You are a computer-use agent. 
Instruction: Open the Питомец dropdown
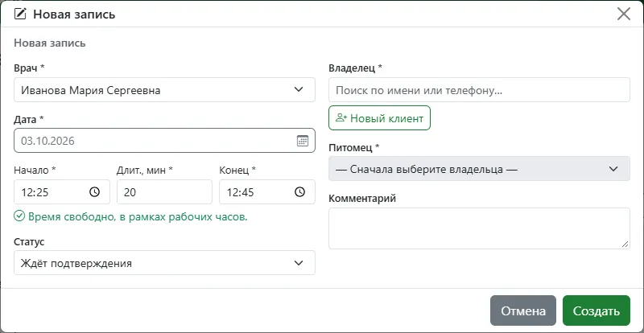pos(479,169)
